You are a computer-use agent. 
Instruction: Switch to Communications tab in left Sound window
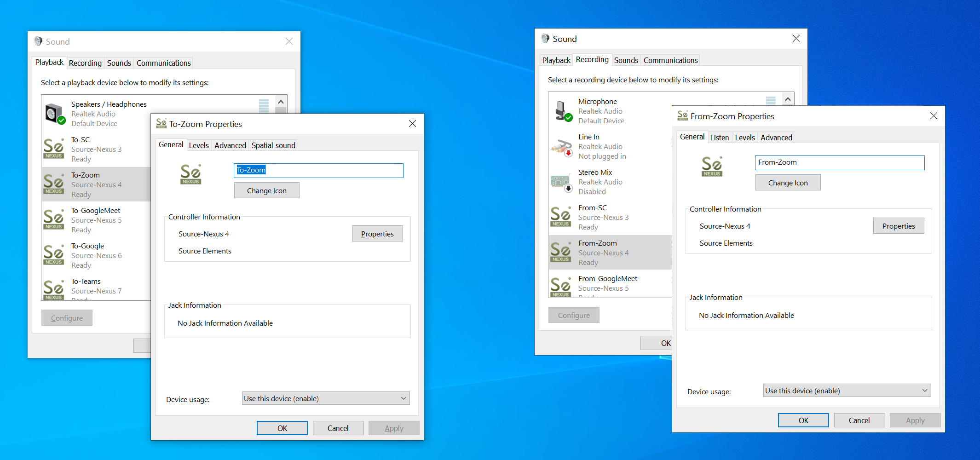pyautogui.click(x=163, y=63)
